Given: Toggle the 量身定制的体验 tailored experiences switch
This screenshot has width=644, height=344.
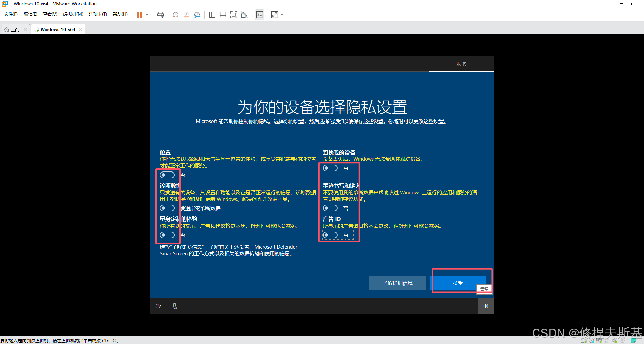Looking at the screenshot, I should click(167, 235).
